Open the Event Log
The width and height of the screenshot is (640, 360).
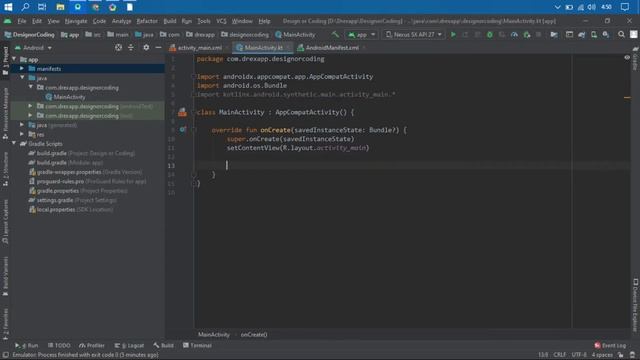(x=610, y=346)
